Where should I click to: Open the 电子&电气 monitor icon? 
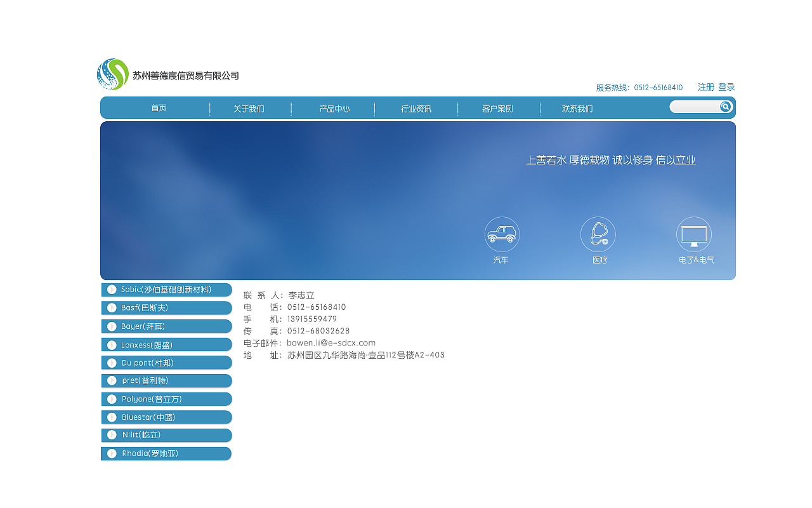pyautogui.click(x=694, y=234)
